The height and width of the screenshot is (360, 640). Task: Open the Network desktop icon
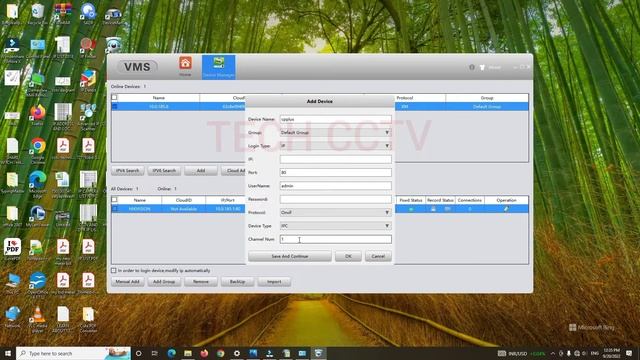[12, 317]
